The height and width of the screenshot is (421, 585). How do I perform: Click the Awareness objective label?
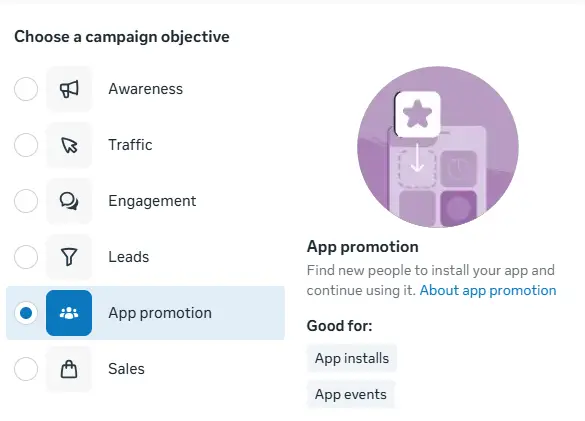coord(146,89)
